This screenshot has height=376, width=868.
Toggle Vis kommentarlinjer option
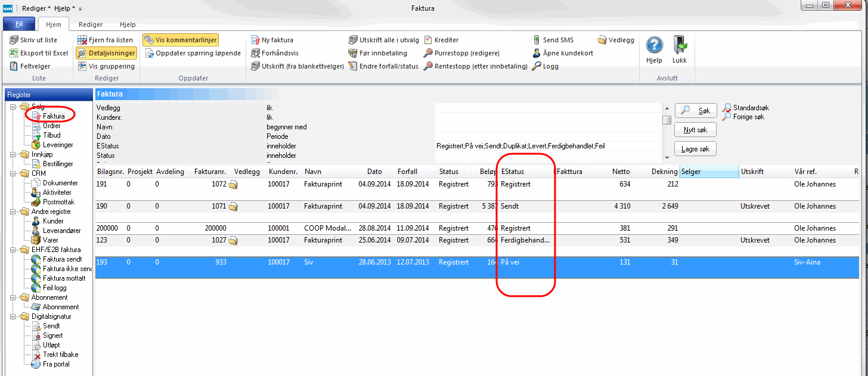click(x=181, y=40)
